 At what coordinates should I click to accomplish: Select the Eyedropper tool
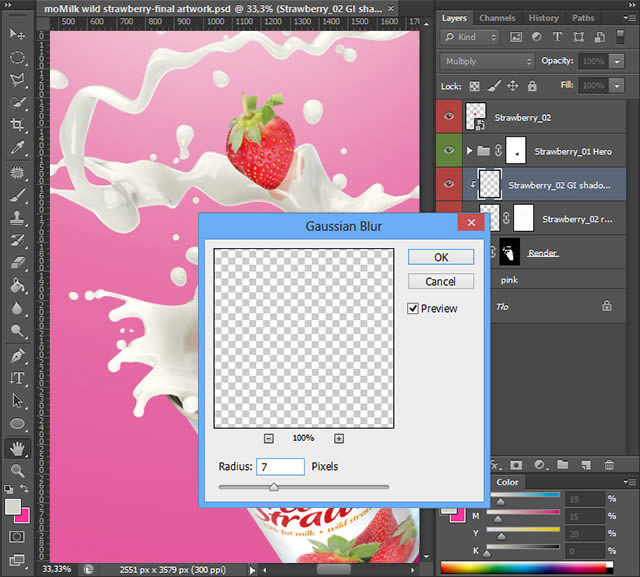(17, 147)
